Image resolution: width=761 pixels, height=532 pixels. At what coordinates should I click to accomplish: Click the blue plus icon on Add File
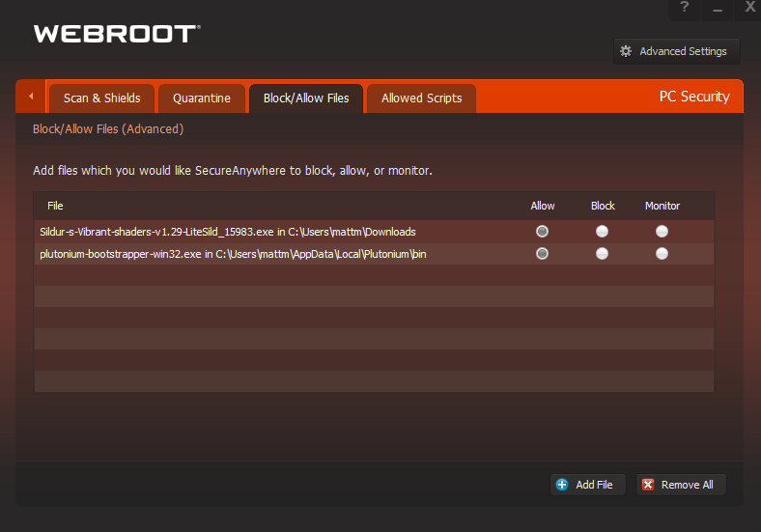pos(562,485)
